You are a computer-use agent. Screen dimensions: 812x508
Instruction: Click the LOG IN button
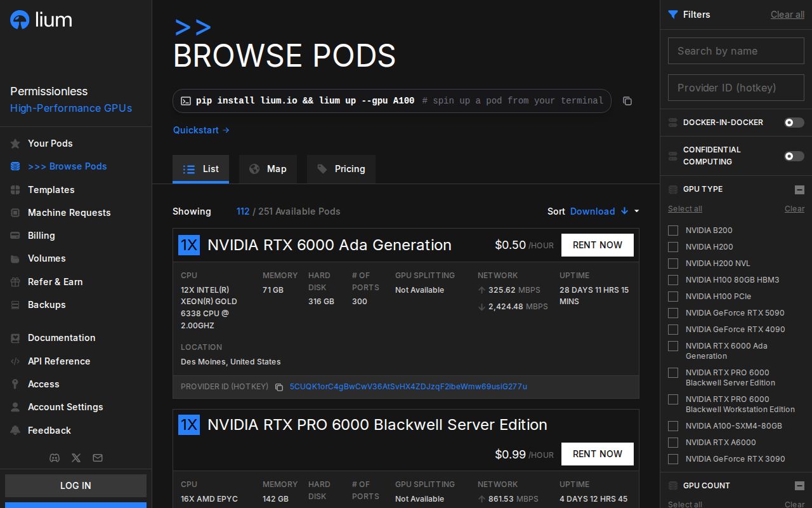(75, 486)
